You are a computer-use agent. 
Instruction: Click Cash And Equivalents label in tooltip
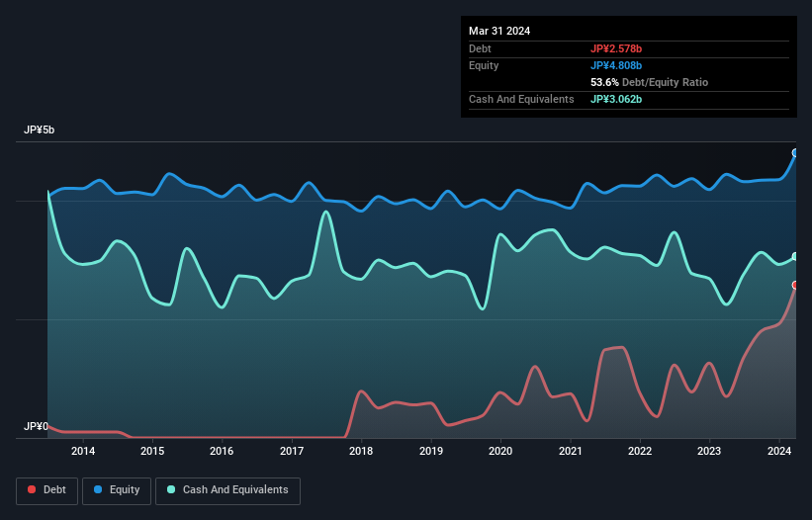[521, 99]
